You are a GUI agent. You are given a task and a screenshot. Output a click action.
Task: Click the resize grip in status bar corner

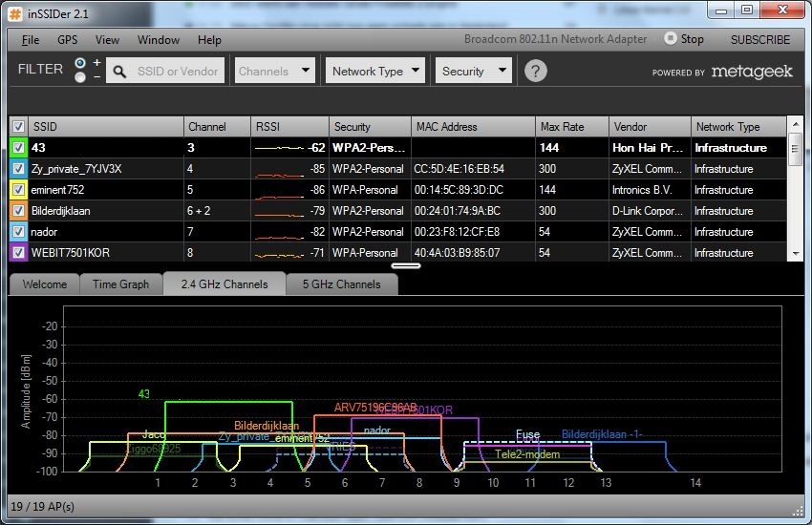(x=797, y=511)
